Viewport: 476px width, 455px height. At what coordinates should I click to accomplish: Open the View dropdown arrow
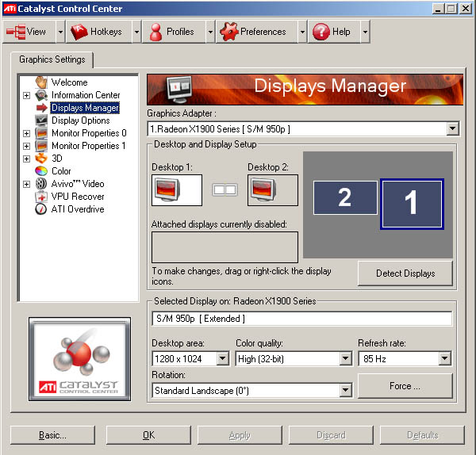pyautogui.click(x=61, y=32)
